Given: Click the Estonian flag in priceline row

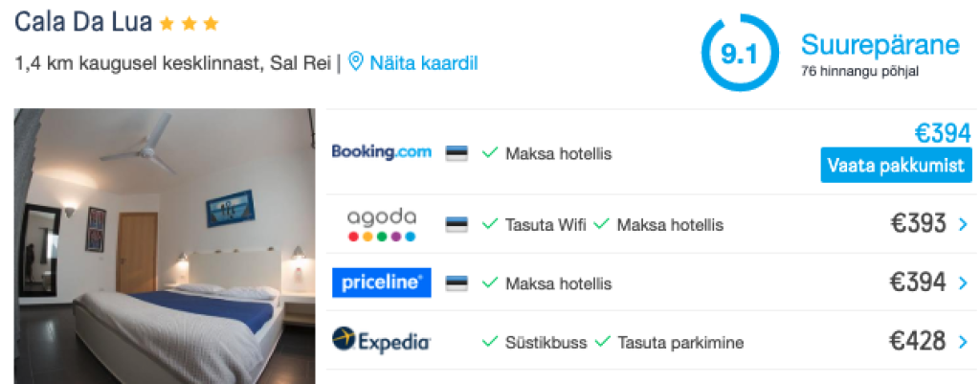Looking at the screenshot, I should coord(457,283).
